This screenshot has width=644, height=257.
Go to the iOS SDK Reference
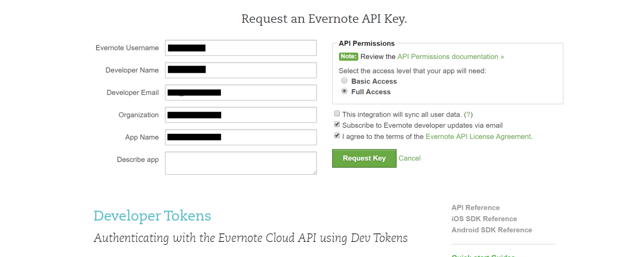point(484,219)
